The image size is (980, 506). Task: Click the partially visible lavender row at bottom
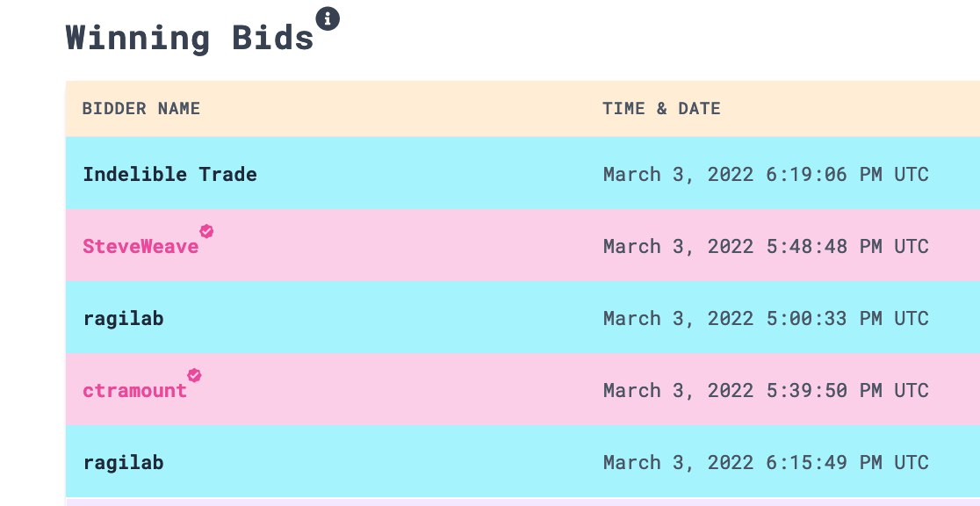[522, 502]
